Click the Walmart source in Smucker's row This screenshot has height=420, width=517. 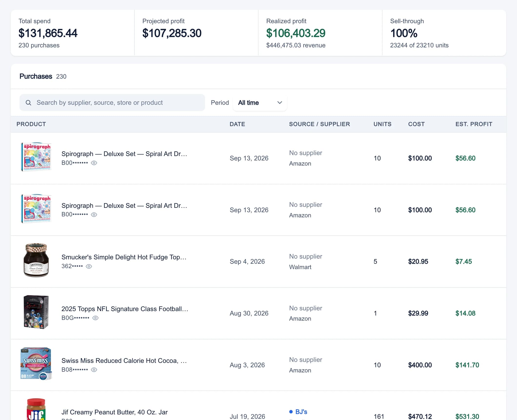(x=300, y=267)
